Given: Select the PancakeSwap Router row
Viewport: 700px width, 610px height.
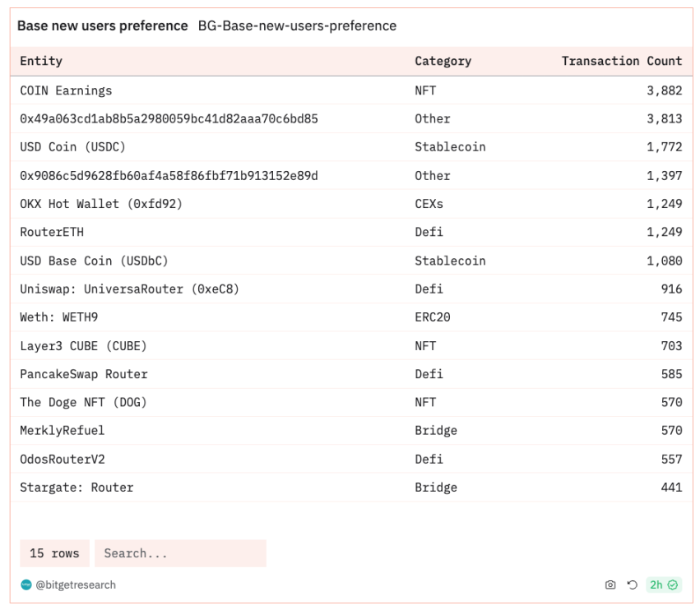Looking at the screenshot, I should click(351, 374).
